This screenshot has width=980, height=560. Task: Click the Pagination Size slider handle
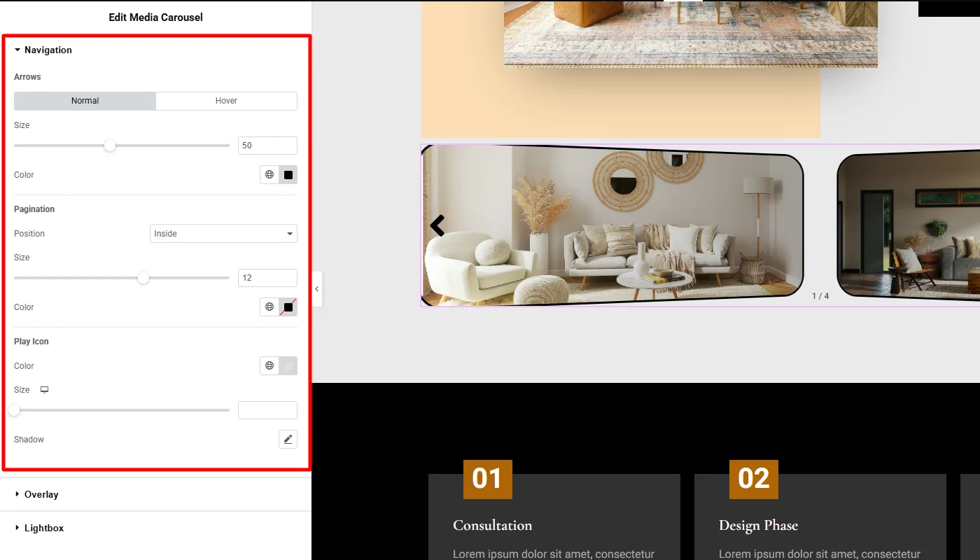point(143,278)
